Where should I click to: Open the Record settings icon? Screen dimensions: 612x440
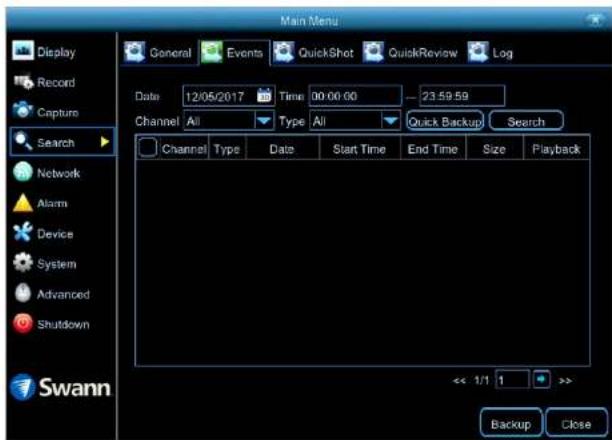click(x=23, y=81)
